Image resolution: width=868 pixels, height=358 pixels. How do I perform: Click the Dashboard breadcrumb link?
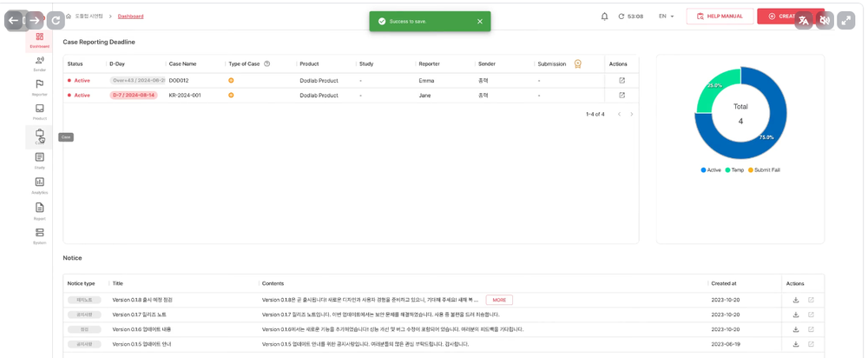tap(130, 17)
